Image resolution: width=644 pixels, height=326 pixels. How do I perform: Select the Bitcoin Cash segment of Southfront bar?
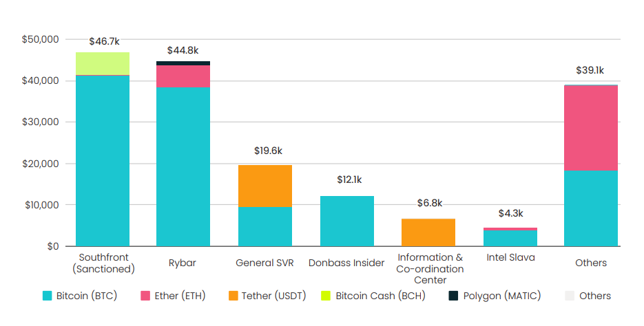pos(103,63)
